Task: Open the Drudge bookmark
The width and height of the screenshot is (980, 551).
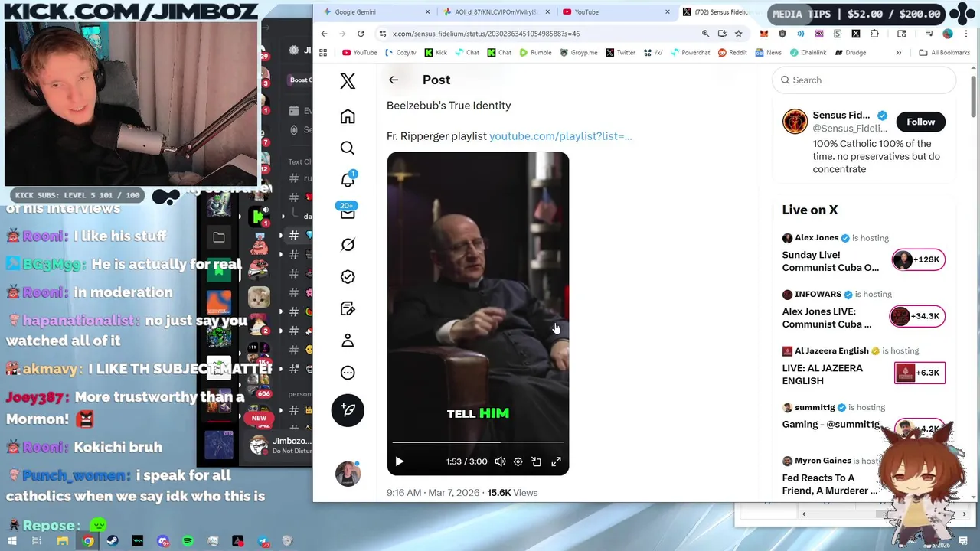Action: [850, 53]
